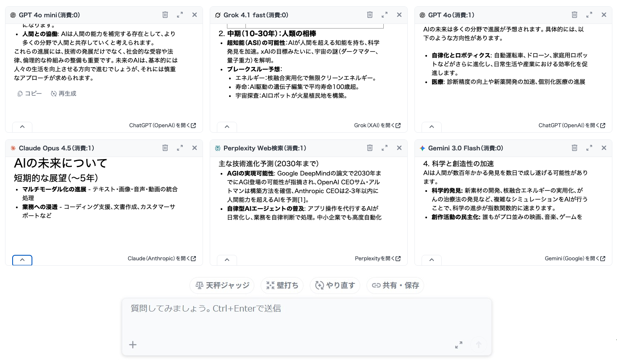Expand the GPT 4o mini panel to fullscreen

(x=180, y=15)
